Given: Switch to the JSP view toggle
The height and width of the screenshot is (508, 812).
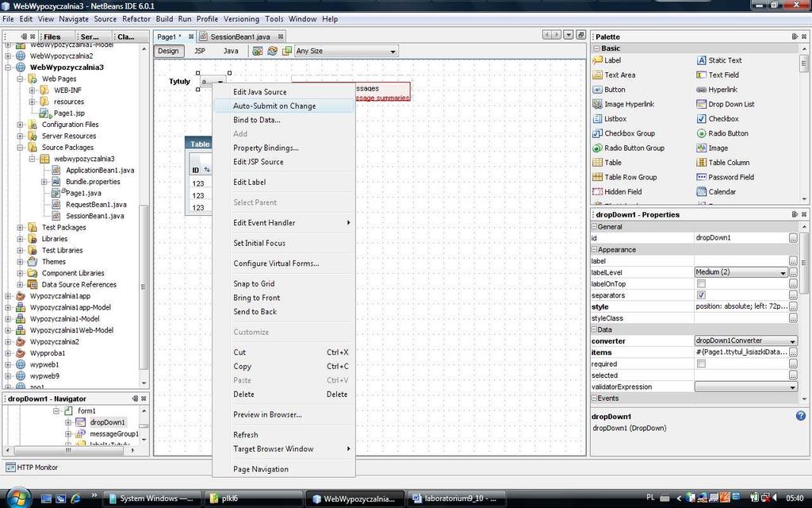Looking at the screenshot, I should 200,51.
